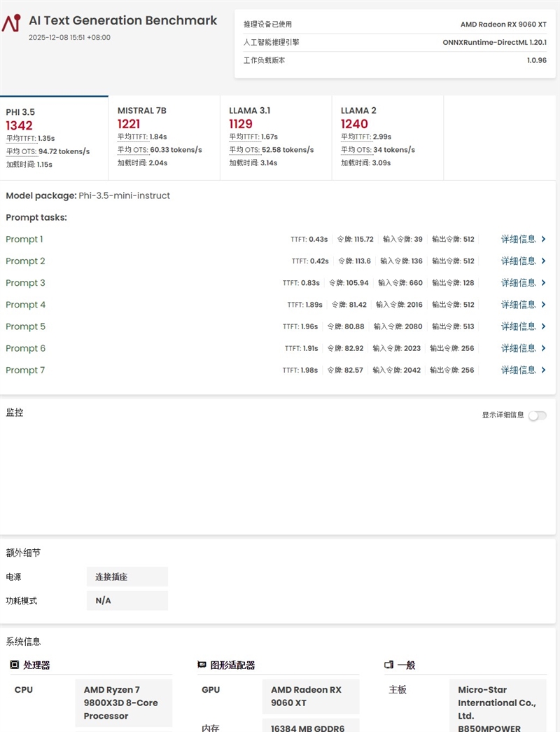Click the Prompt 4 link

point(24,305)
